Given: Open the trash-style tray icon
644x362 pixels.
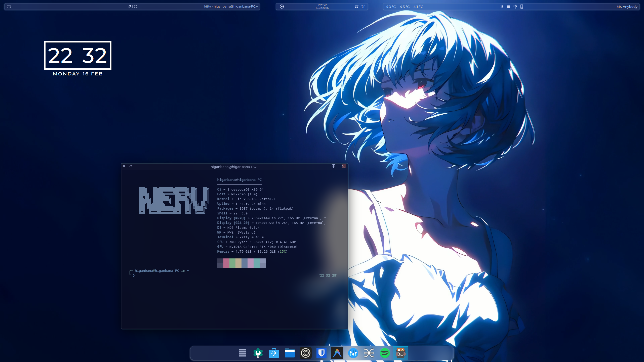Looking at the screenshot, I should click(x=508, y=7).
